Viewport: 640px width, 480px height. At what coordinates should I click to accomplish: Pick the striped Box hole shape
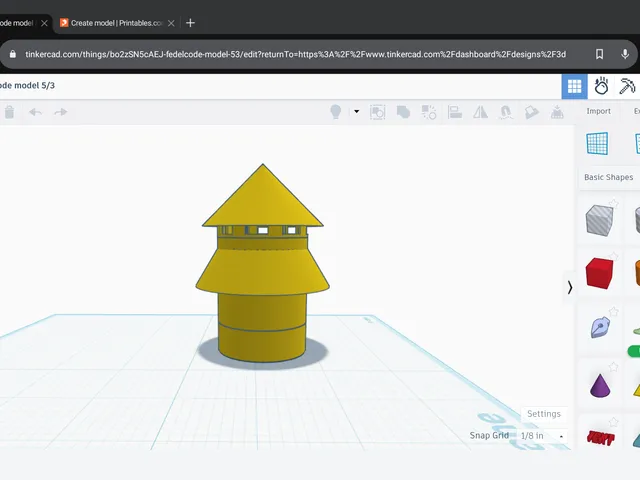[x=599, y=220]
